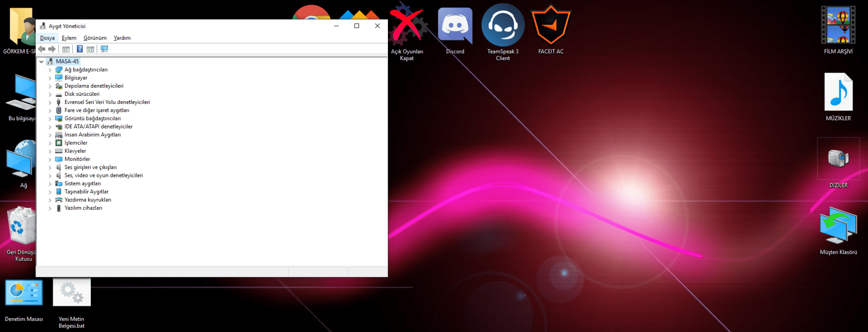Image resolution: width=868 pixels, height=332 pixels.
Task: Collapse the MASA-45 root node
Action: [x=41, y=62]
